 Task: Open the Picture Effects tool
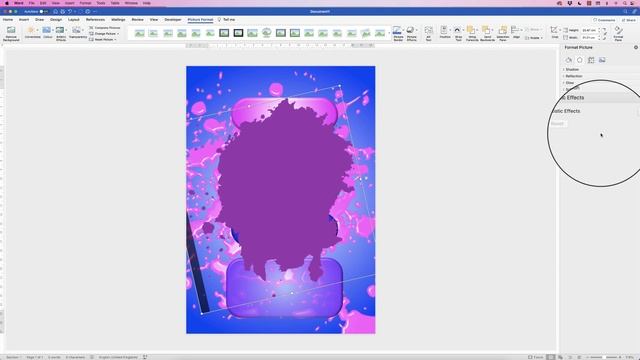coord(411,33)
